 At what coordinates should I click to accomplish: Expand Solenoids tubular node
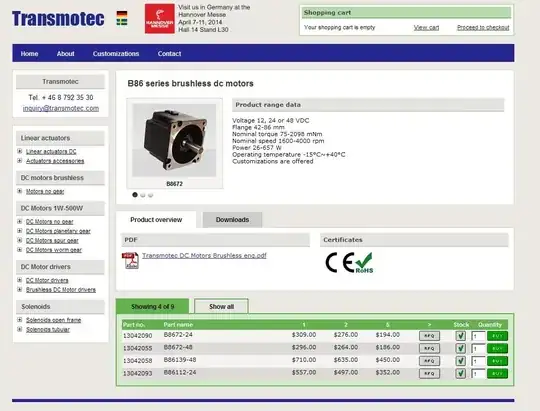pos(20,329)
